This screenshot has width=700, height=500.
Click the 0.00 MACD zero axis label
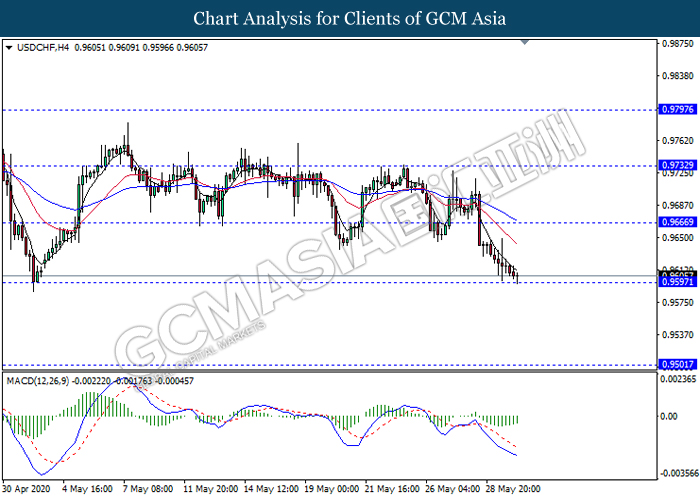[668, 416]
